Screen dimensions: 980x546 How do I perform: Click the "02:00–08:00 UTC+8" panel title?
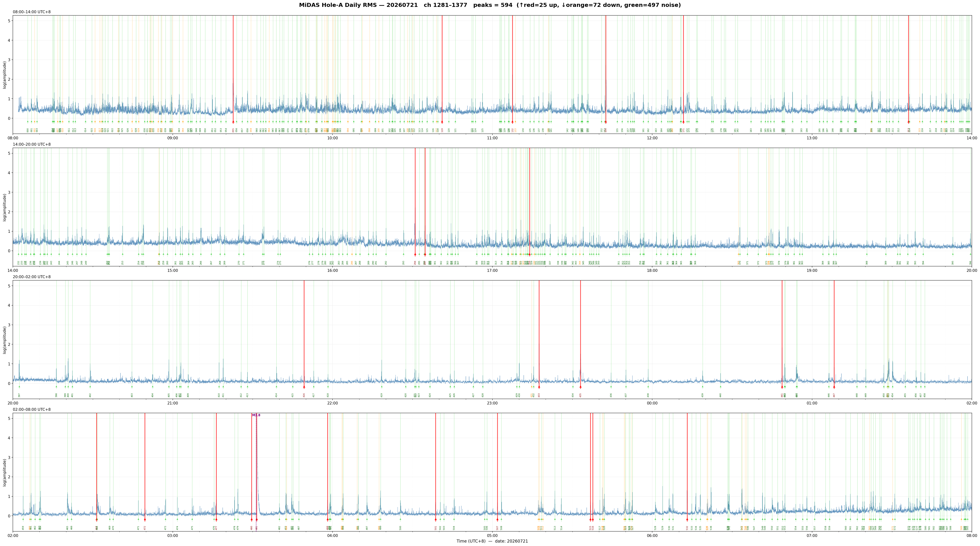coord(32,410)
